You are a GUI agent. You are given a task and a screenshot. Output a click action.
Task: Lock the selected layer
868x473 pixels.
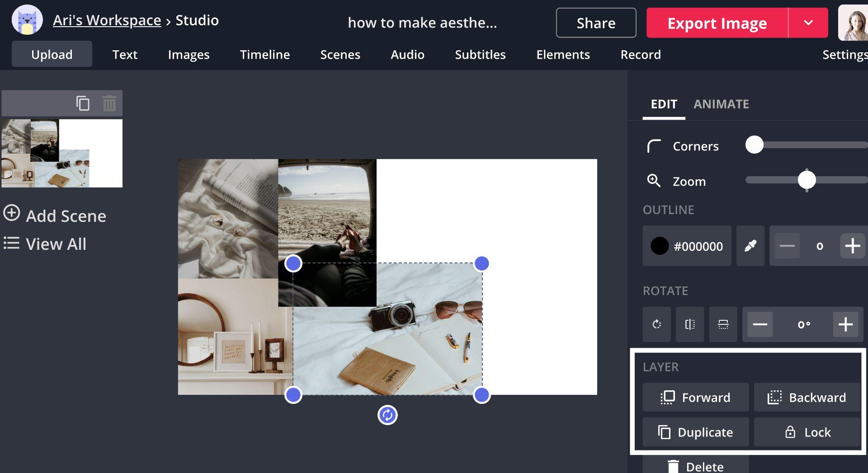pos(807,432)
